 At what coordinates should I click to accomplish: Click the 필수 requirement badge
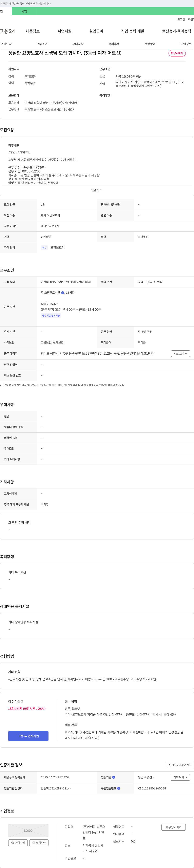(44, 248)
